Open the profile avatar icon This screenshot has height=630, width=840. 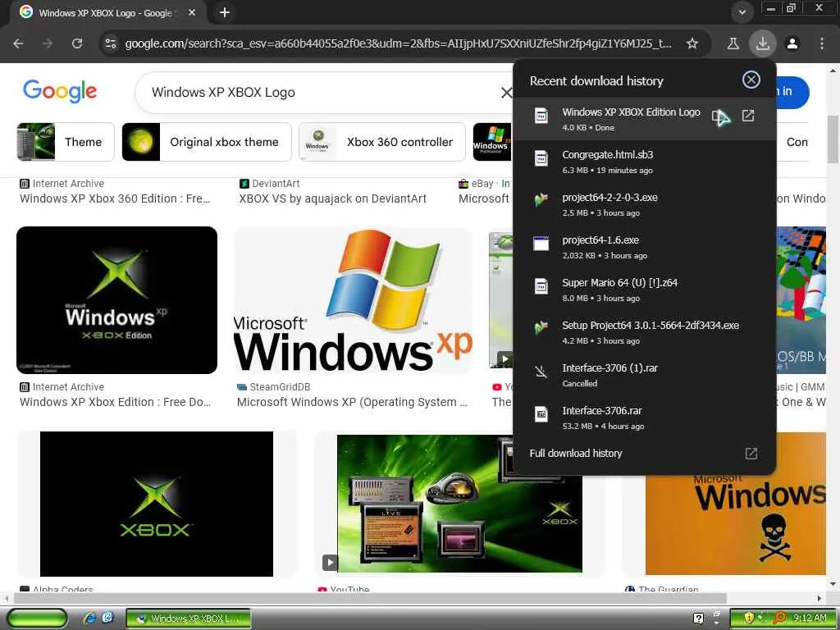[x=792, y=43]
